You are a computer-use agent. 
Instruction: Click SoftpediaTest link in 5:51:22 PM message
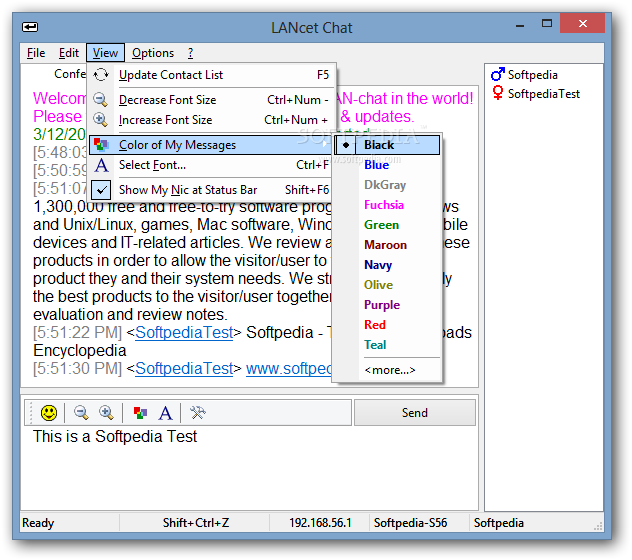[184, 333]
